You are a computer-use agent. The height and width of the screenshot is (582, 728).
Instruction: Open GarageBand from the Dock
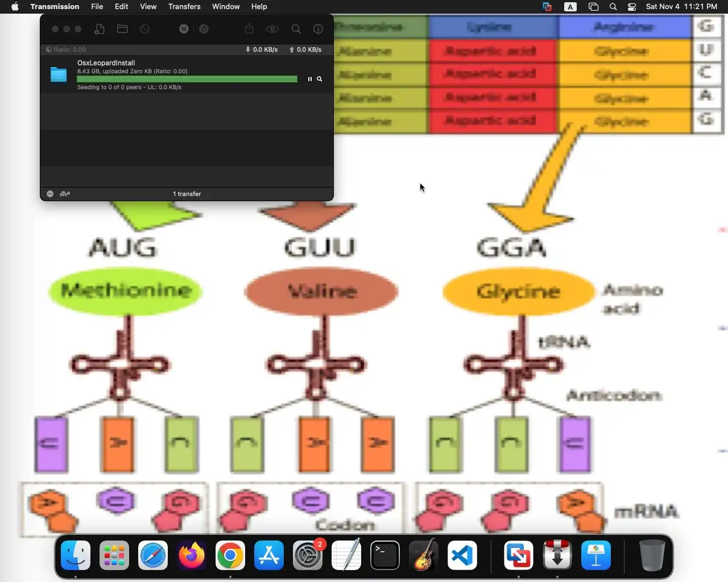pyautogui.click(x=424, y=555)
